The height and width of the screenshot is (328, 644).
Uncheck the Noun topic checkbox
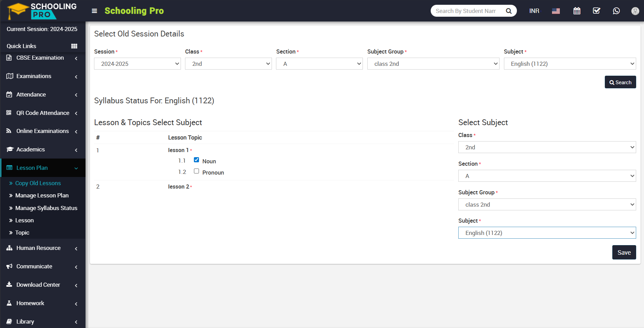point(196,160)
